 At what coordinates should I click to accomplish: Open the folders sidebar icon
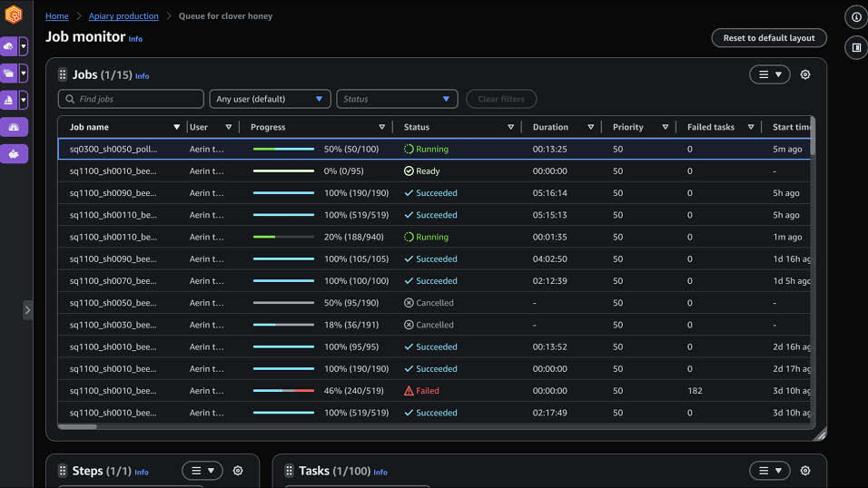point(9,73)
